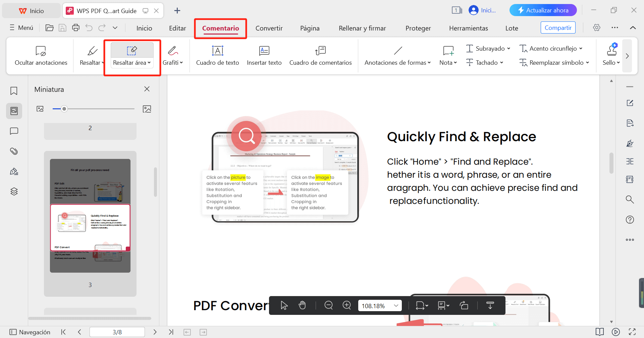
Task: Open the Menú hamburger menu
Action: pyautogui.click(x=21, y=28)
